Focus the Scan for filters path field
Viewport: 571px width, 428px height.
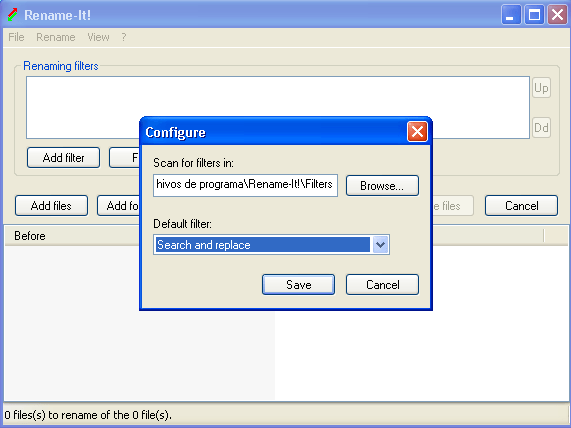(245, 185)
